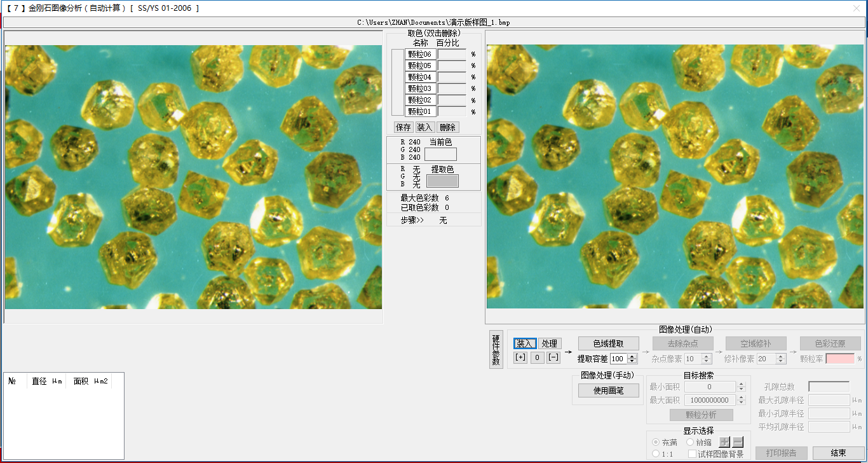The height and width of the screenshot is (463, 868).
Task: Open the vertical 硬件参数 hardware settings button
Action: 496,350
